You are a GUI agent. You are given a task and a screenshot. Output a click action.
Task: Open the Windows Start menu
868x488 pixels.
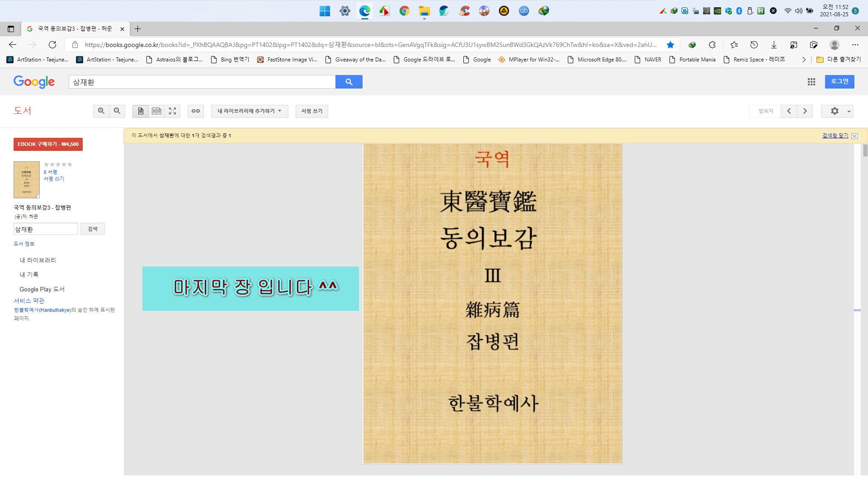click(x=325, y=11)
